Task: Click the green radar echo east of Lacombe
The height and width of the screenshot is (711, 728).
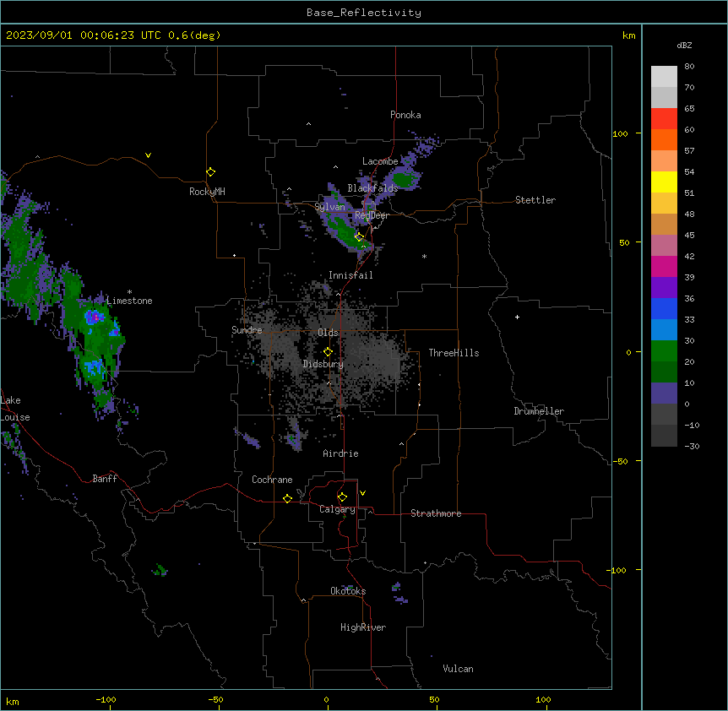Action: (x=404, y=179)
